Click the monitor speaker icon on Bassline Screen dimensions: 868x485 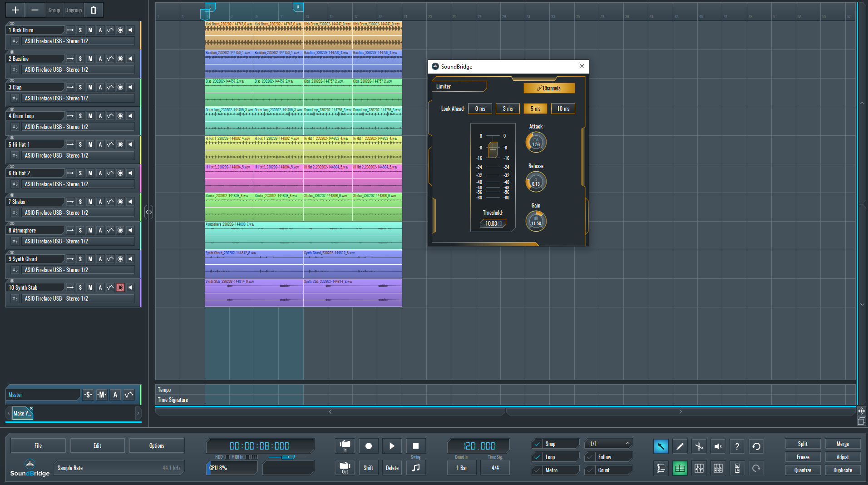(130, 59)
